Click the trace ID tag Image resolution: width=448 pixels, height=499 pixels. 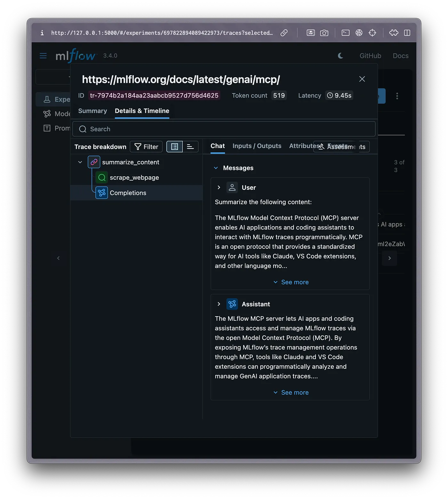pos(154,95)
